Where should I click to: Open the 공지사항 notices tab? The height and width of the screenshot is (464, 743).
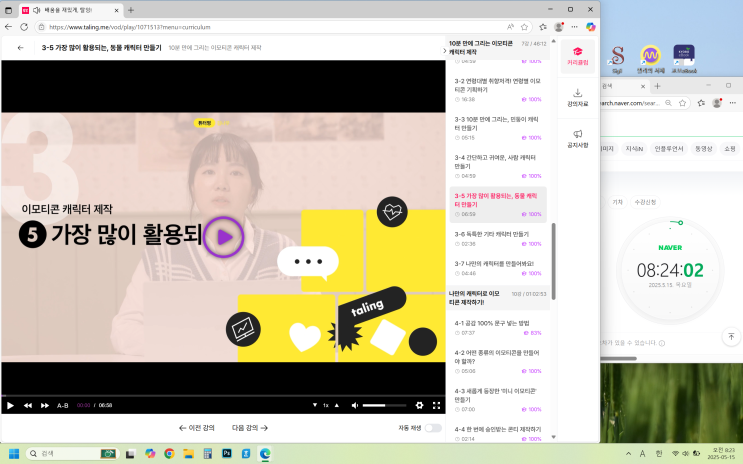coord(578,139)
